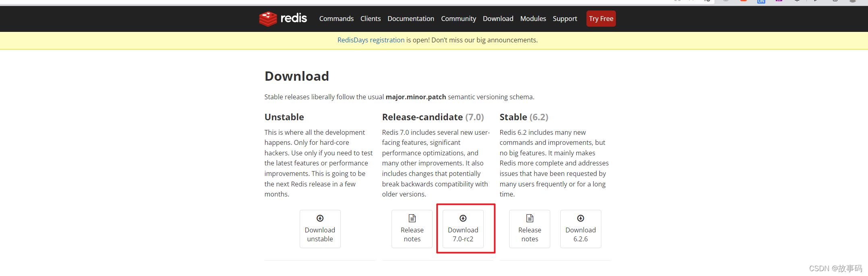Image resolution: width=868 pixels, height=276 pixels.
Task: Open Release notes for Stable 6.2
Action: pyautogui.click(x=530, y=229)
